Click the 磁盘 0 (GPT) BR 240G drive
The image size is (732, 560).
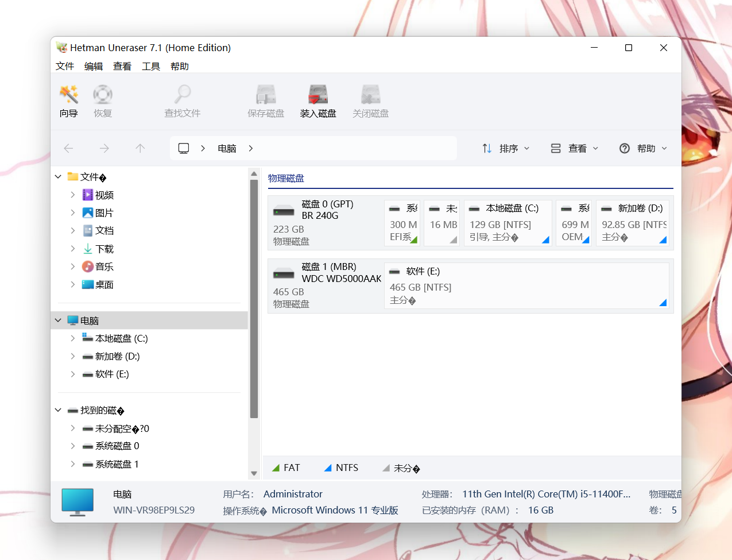(x=326, y=223)
